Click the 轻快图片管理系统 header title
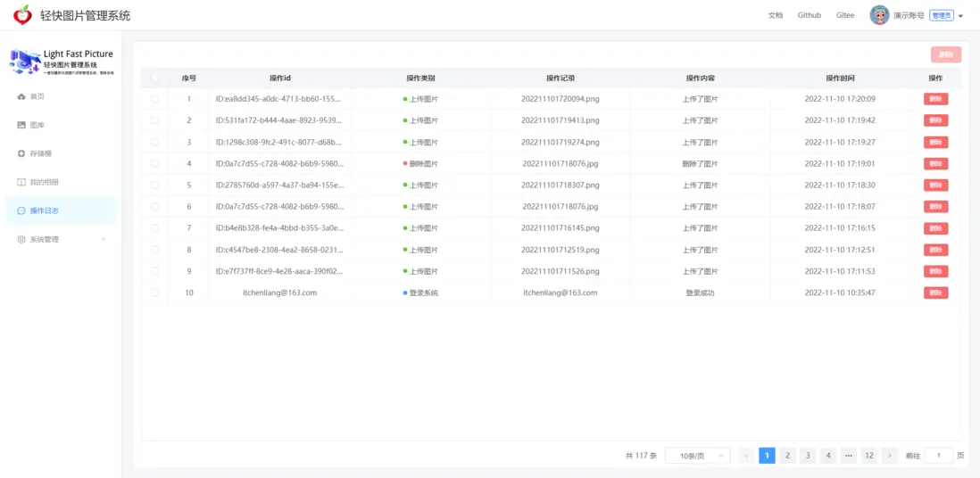This screenshot has height=478, width=980. click(85, 16)
